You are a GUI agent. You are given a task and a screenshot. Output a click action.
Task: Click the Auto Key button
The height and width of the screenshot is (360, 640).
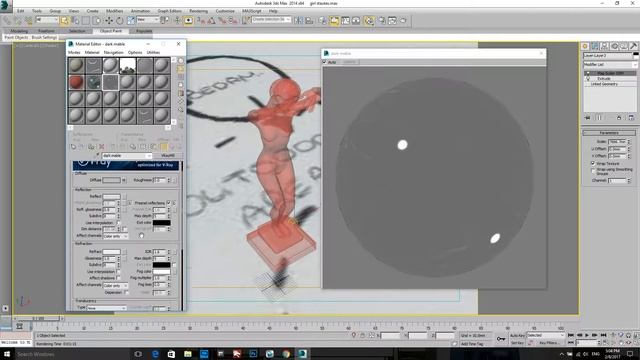[517, 335]
